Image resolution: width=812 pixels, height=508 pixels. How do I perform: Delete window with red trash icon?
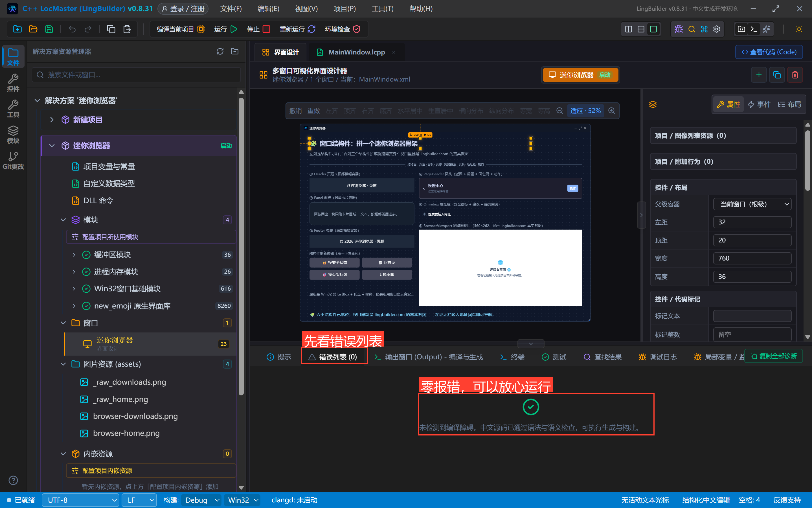795,75
